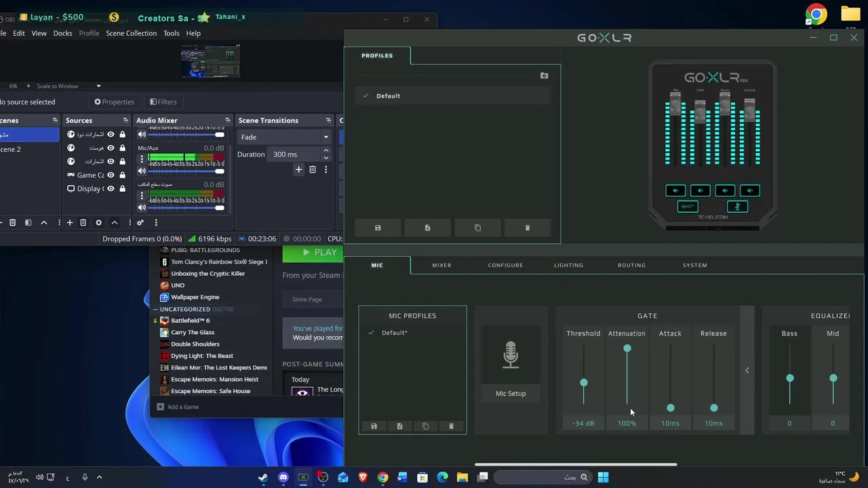Click the Properties button in OBS
The width and height of the screenshot is (868, 488).
point(114,102)
